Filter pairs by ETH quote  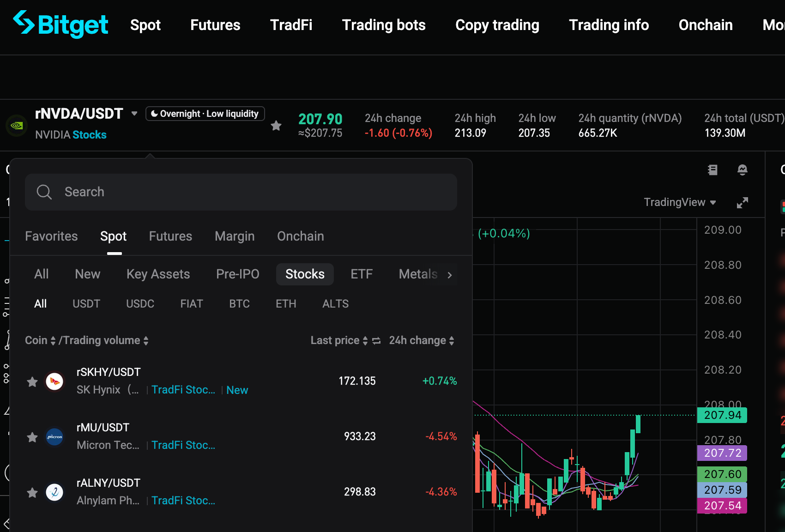[x=286, y=304]
